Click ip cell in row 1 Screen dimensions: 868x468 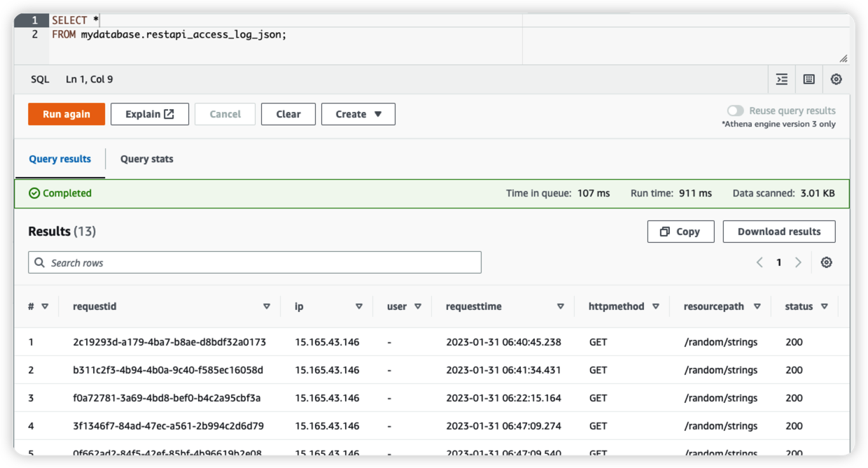click(x=327, y=342)
